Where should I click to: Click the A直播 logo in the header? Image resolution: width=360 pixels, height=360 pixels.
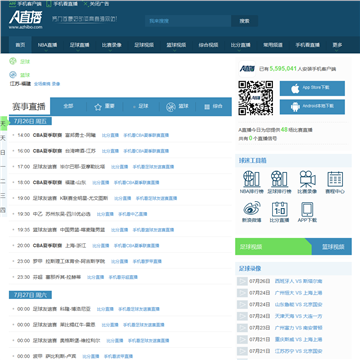click(26, 20)
